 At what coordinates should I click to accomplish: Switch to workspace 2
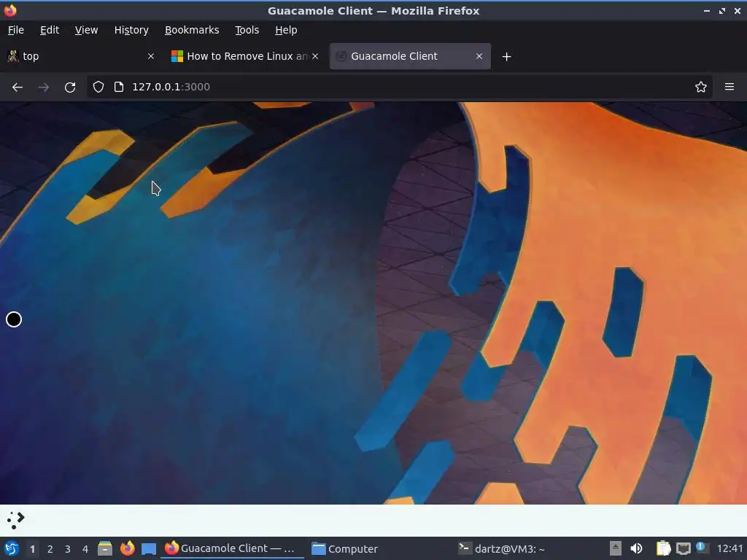click(50, 549)
